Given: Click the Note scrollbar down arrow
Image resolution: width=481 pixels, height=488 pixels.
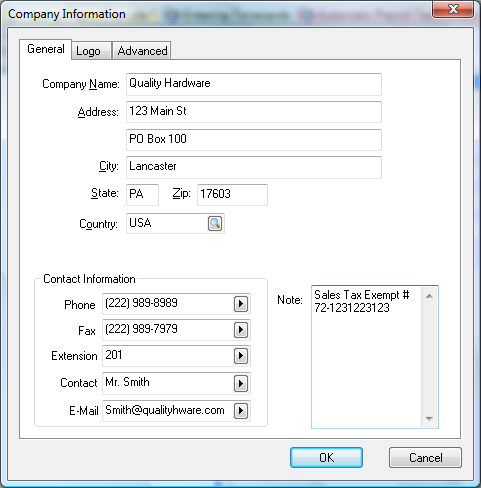Looking at the screenshot, I should point(429,418).
